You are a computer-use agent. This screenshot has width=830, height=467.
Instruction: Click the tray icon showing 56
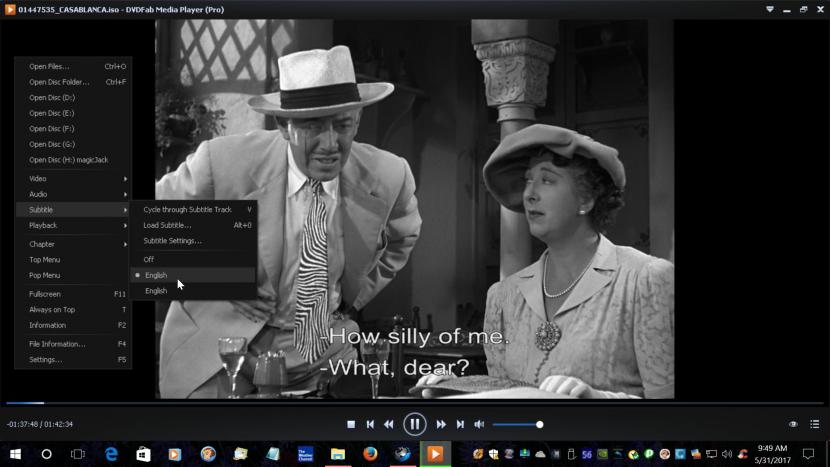[587, 454]
